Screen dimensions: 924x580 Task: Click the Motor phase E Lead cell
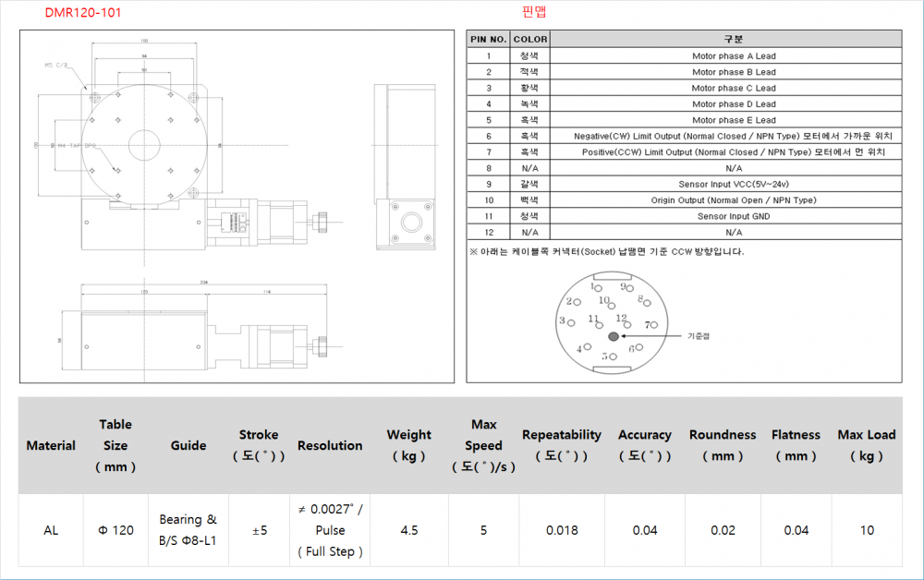pyautogui.click(x=734, y=120)
